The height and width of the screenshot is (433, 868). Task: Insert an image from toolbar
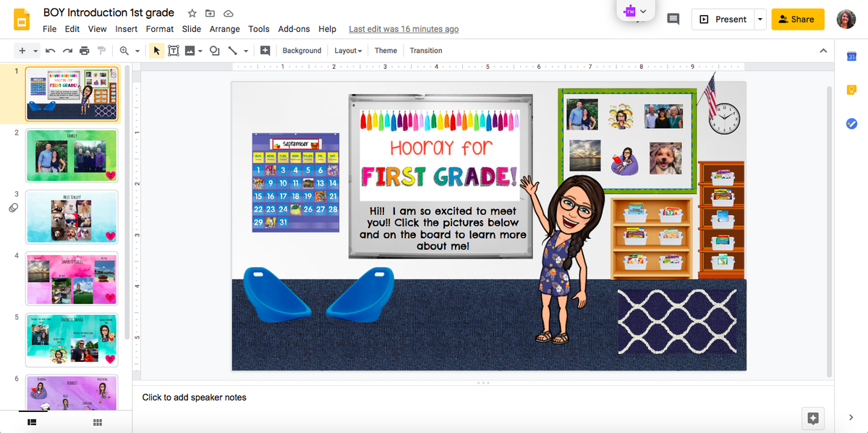pos(190,51)
